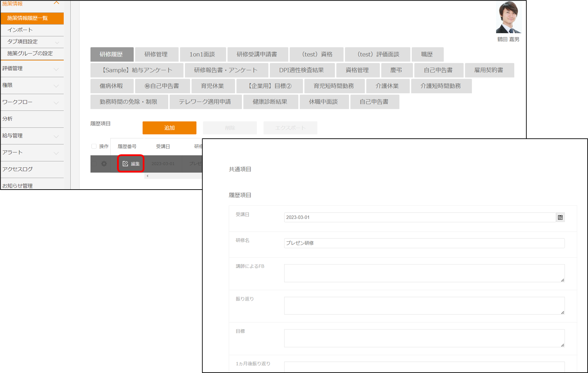Screen dimensions: 588x373
Task: Click the left arrow of the horizontal scrollbar
Action: point(148,176)
